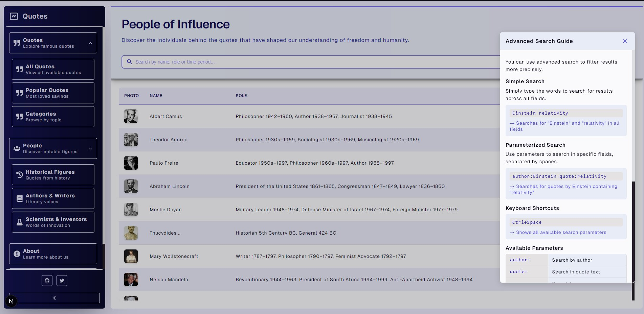Click the magnifier icon in search bar
644x314 pixels.
pos(129,62)
